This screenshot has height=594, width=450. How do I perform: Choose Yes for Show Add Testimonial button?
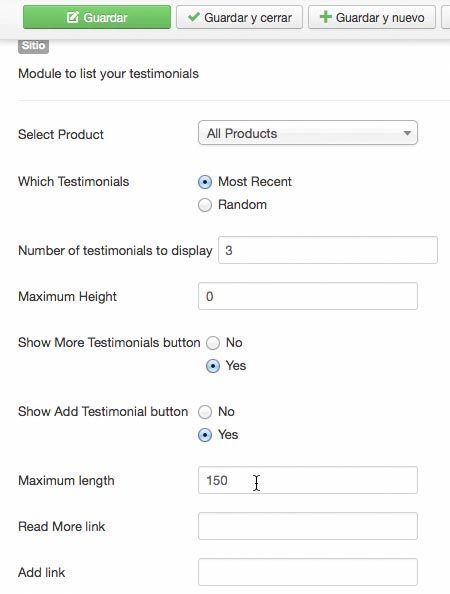(205, 435)
